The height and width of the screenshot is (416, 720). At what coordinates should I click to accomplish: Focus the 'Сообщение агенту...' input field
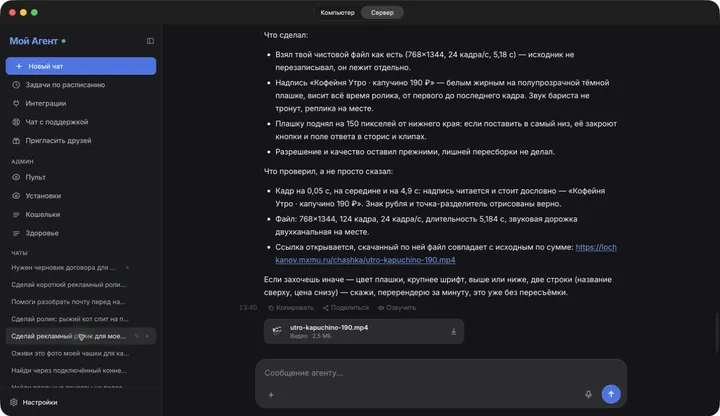[x=441, y=373]
